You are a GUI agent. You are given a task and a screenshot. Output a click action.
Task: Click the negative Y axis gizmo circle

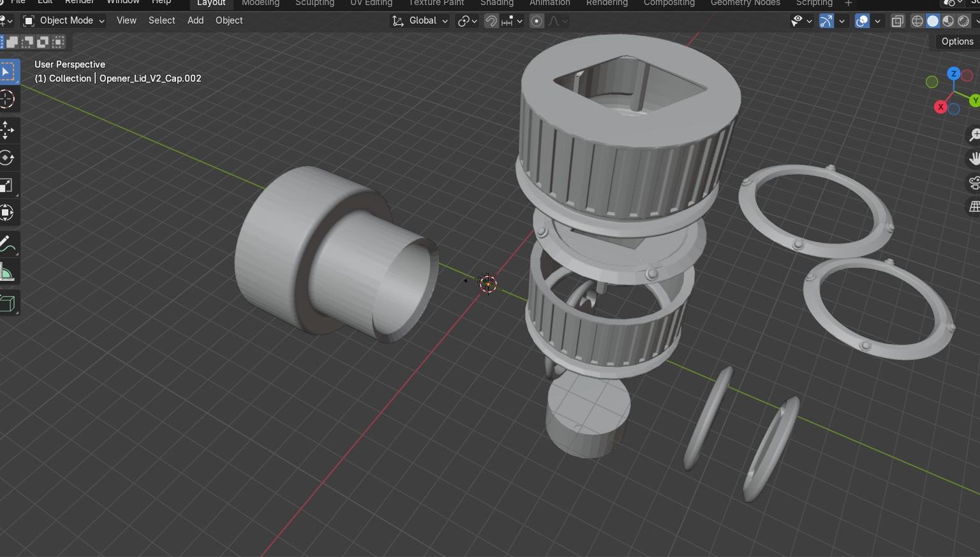click(x=932, y=82)
